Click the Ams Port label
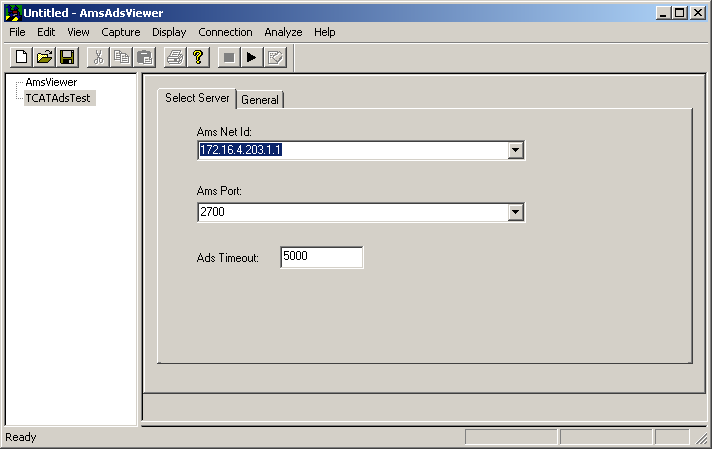Image resolution: width=712 pixels, height=449 pixels. point(219,191)
